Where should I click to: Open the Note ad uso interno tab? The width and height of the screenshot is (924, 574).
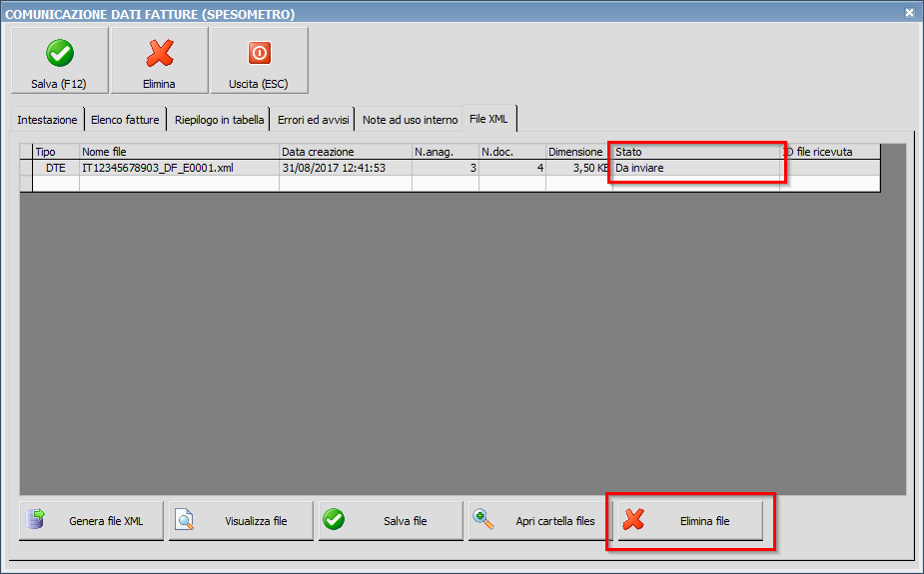tap(410, 120)
